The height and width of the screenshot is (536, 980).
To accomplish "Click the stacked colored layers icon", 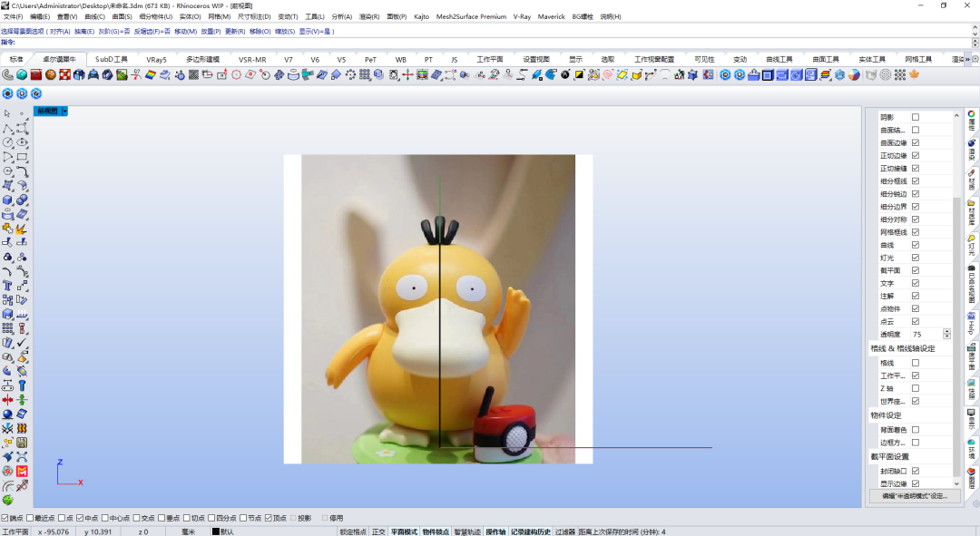I will pos(825,75).
